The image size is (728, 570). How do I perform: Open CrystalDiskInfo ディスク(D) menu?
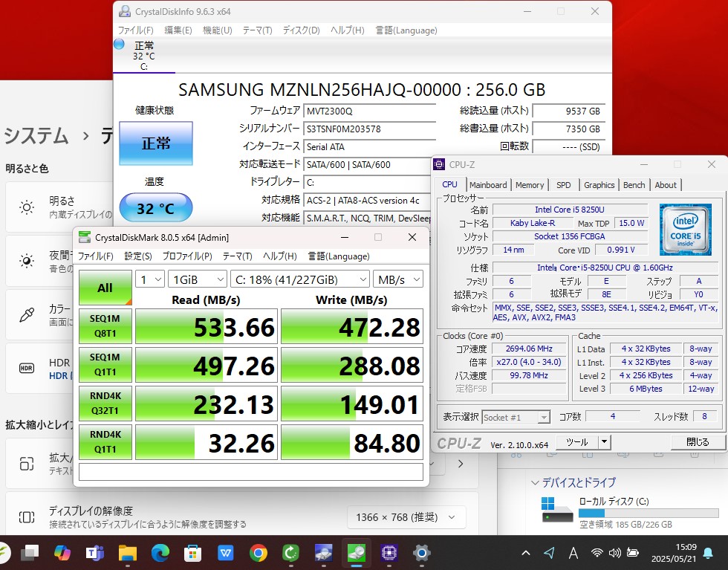point(302,30)
